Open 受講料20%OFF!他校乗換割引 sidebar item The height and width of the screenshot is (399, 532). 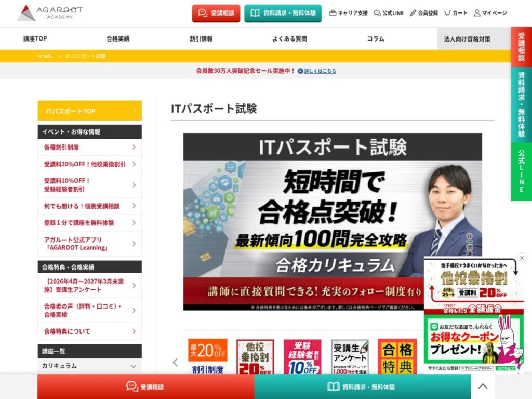click(89, 164)
